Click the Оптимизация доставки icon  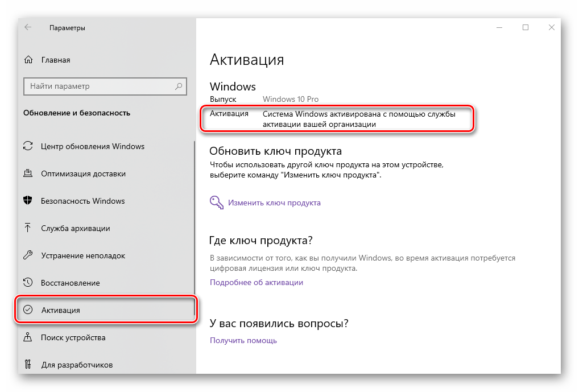coord(28,174)
